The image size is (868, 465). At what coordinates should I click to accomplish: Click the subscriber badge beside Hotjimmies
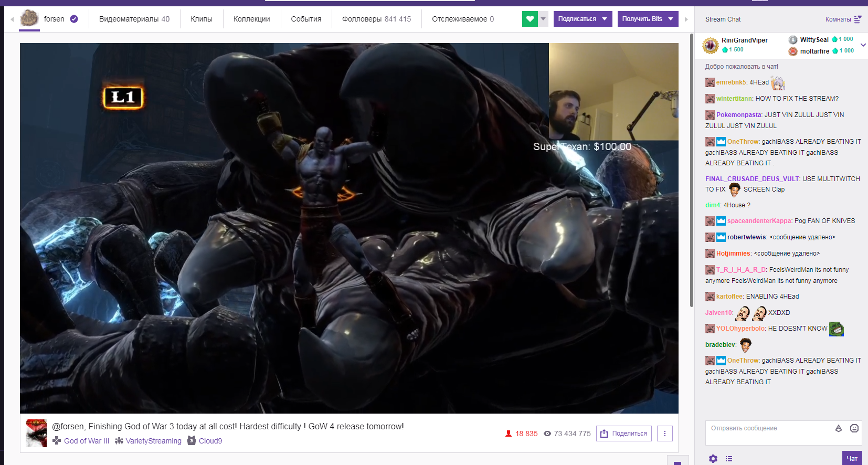(710, 253)
